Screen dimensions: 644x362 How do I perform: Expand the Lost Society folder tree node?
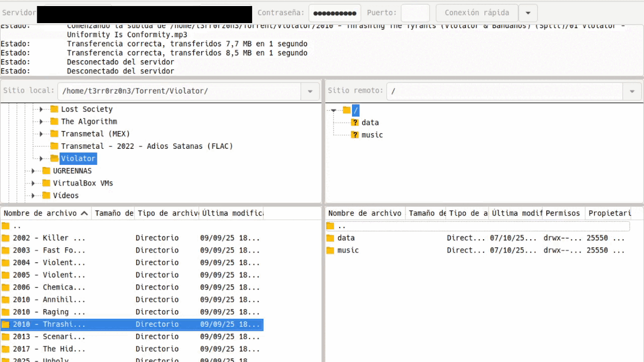(x=41, y=109)
